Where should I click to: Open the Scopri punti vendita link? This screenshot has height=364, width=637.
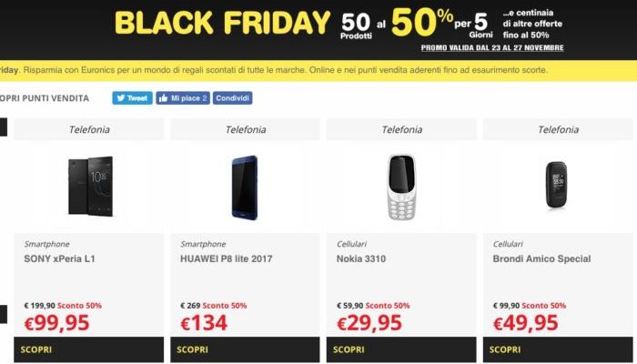pos(45,98)
